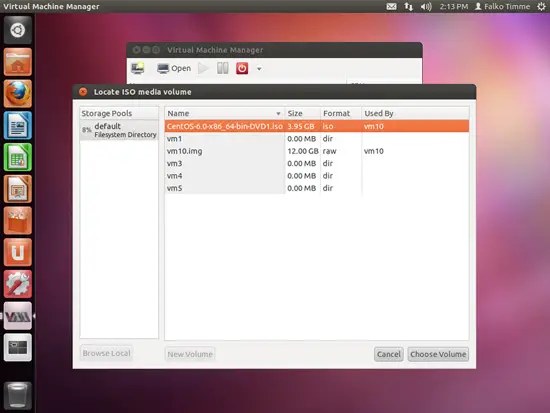Select the default storage pool
The height and width of the screenshot is (413, 550).
119,130
